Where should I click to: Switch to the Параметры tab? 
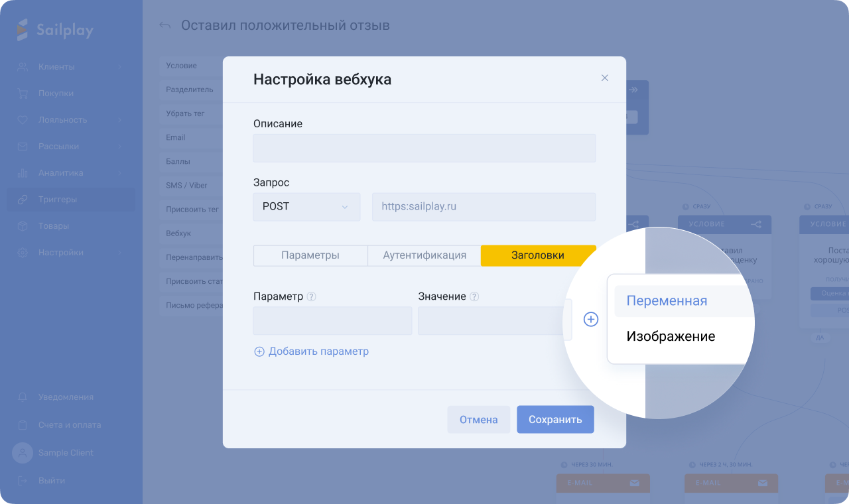point(310,255)
